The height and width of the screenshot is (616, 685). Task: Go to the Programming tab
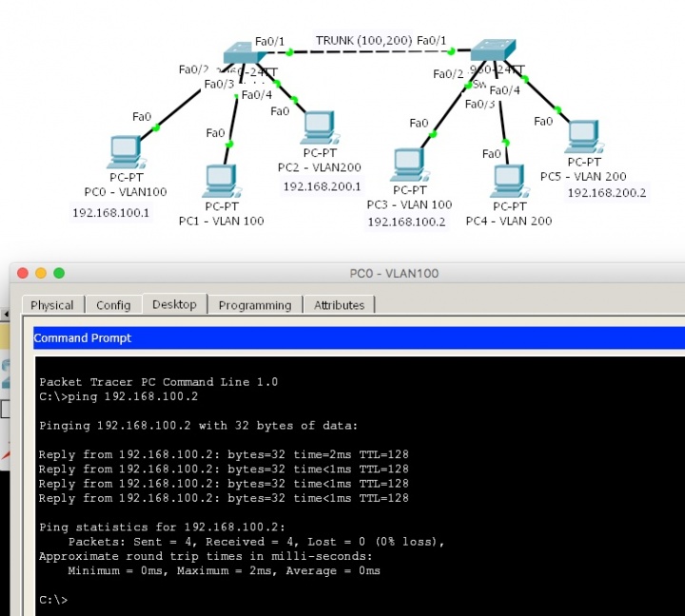[x=254, y=305]
